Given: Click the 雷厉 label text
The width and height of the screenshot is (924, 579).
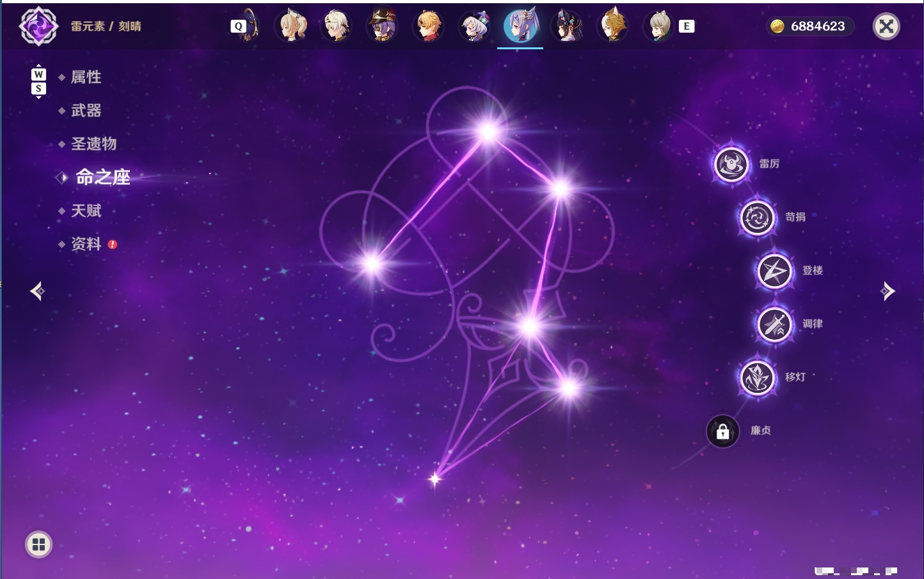Looking at the screenshot, I should pyautogui.click(x=769, y=164).
